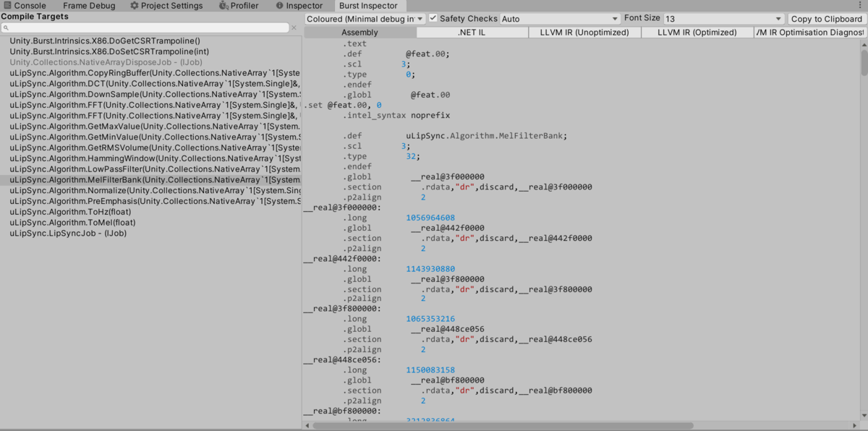The height and width of the screenshot is (431, 868).
Task: Select uLipSync.Algorithm.GetRMSVolume target
Action: (x=150, y=148)
